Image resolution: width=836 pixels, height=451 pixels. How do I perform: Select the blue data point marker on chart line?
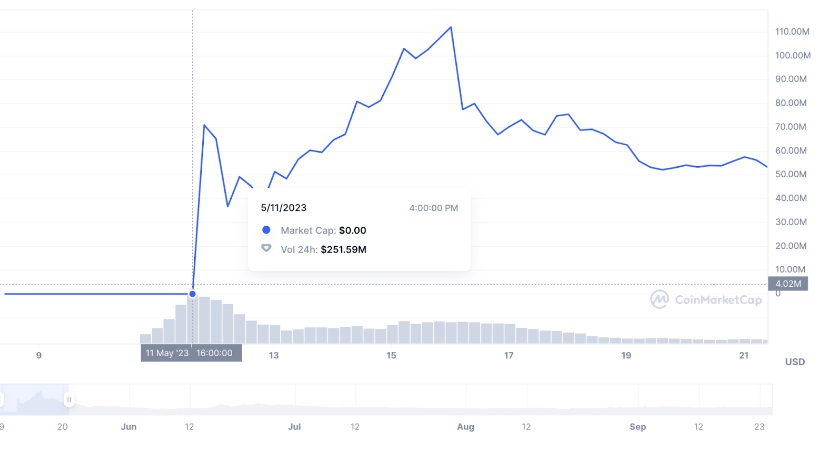[x=192, y=294]
